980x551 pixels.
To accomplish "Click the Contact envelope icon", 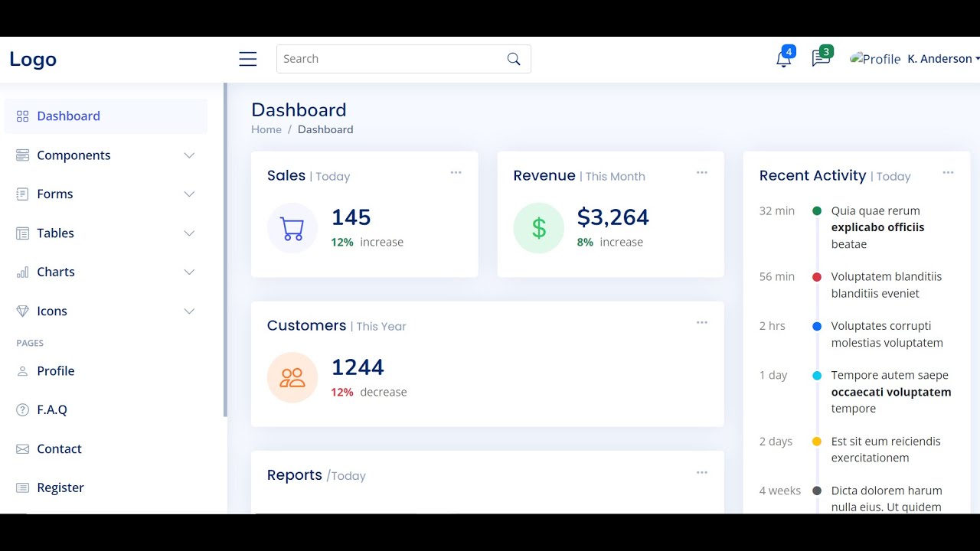I will pos(22,449).
